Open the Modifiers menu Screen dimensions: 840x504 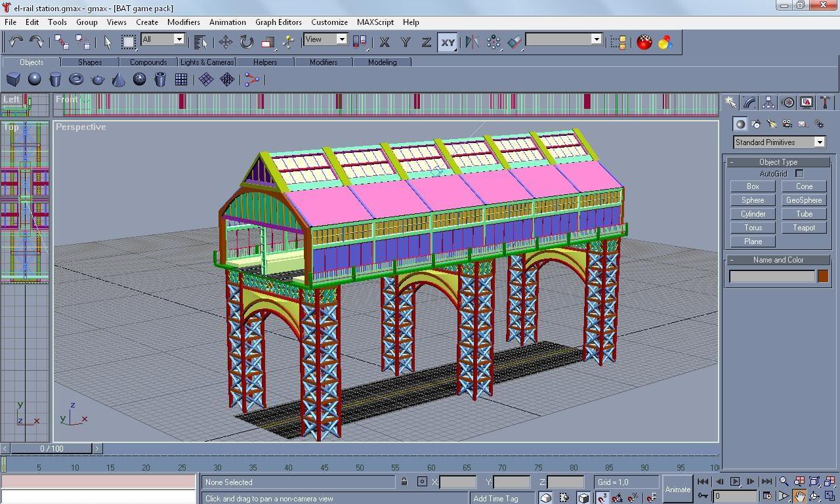pos(184,22)
